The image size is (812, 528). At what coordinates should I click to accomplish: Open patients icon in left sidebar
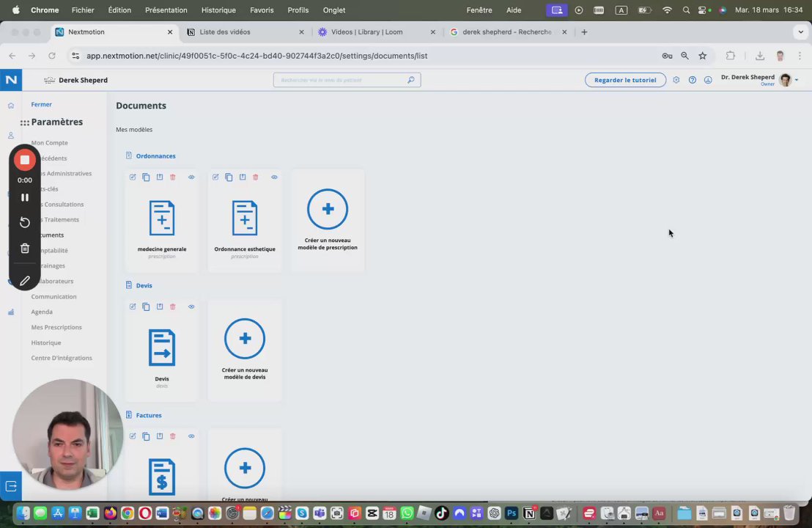coord(11,136)
